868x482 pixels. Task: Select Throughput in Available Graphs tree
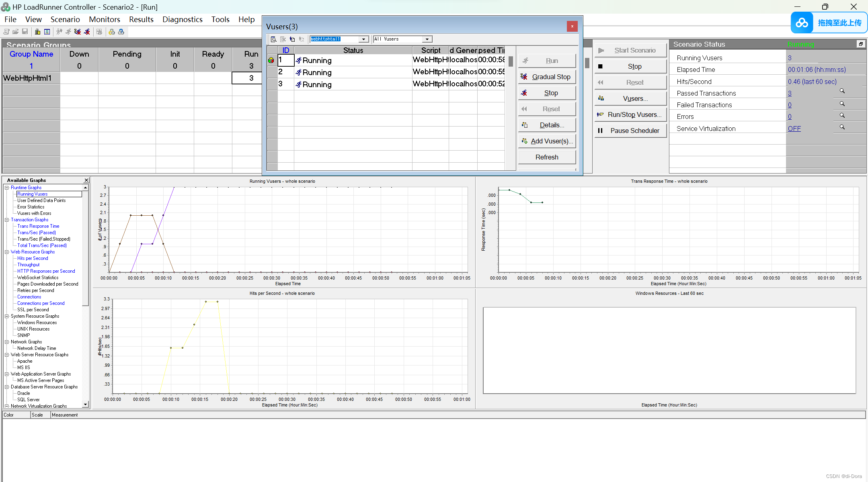click(28, 265)
